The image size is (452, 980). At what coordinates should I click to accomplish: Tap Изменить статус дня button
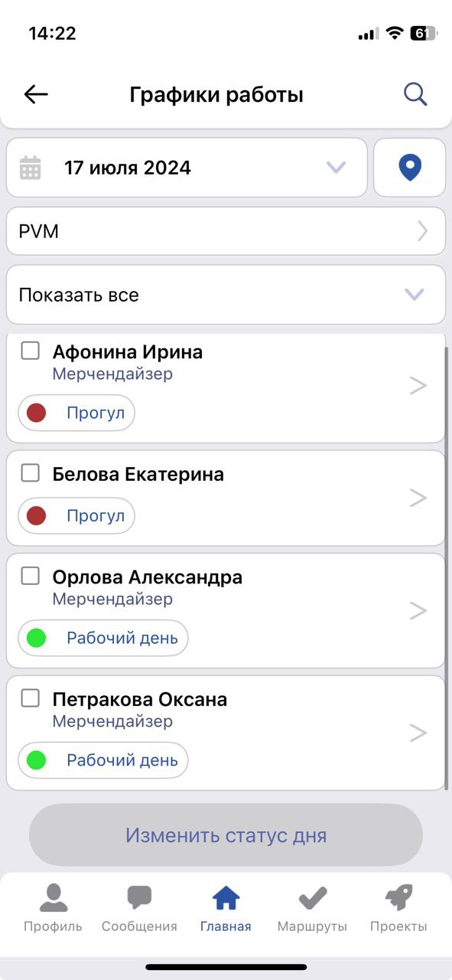tap(226, 835)
